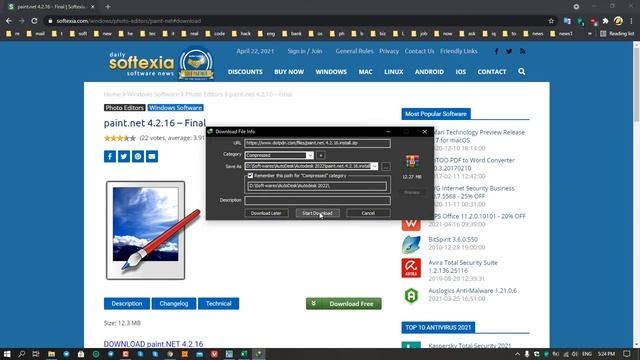This screenshot has width=640, height=360.
Task: Share article on Pinterest square icon
Action: 138,156
